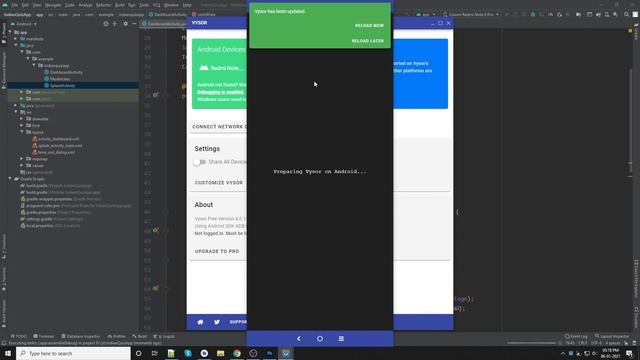This screenshot has width=640, height=360.
Task: Click the locate target icon in Project panel
Action: (106, 24)
